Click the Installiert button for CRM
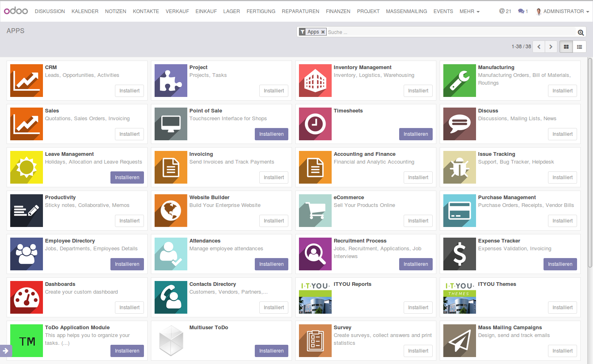 click(130, 91)
